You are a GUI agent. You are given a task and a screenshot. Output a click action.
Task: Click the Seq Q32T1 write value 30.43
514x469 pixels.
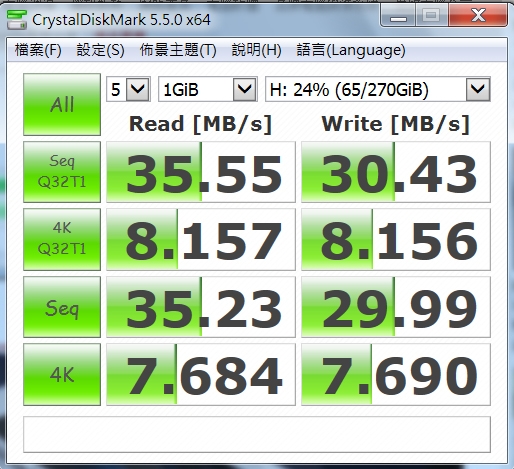(x=396, y=172)
